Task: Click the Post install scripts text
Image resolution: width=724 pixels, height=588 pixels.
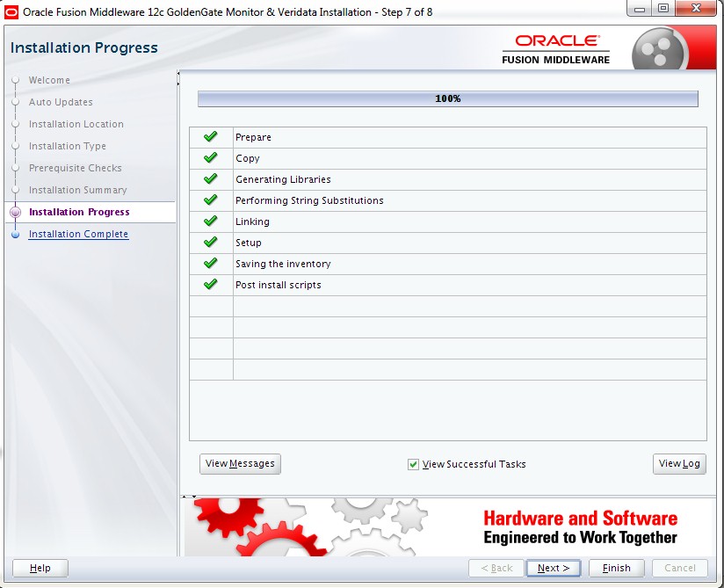Action: click(x=278, y=285)
